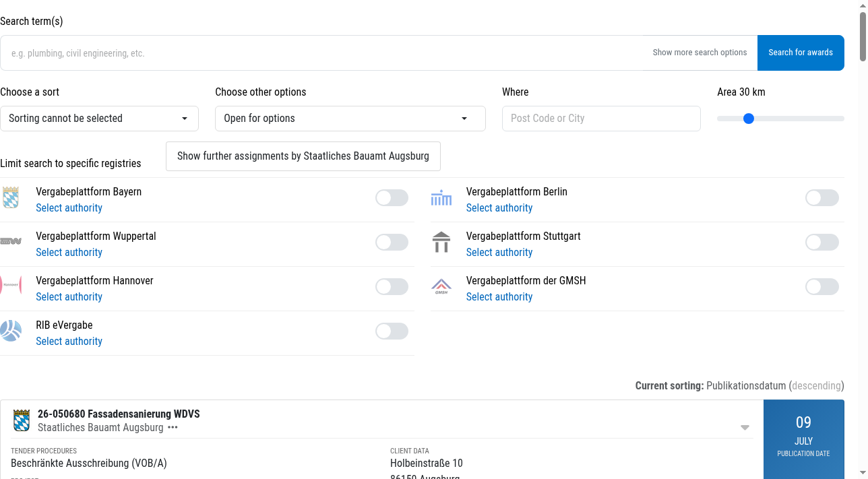Enable the Vergabeplattform Bayern toggle

(x=392, y=197)
